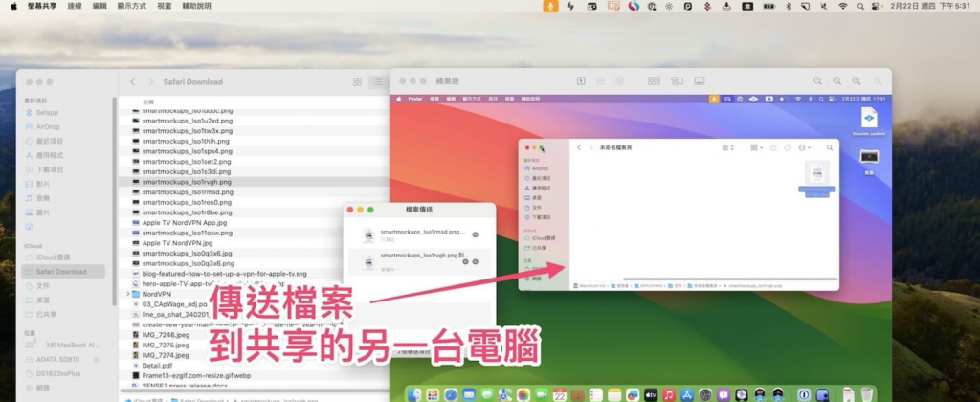980x402 pixels.
Task: Eject the ADATA SD810 drive
Action: [97, 360]
